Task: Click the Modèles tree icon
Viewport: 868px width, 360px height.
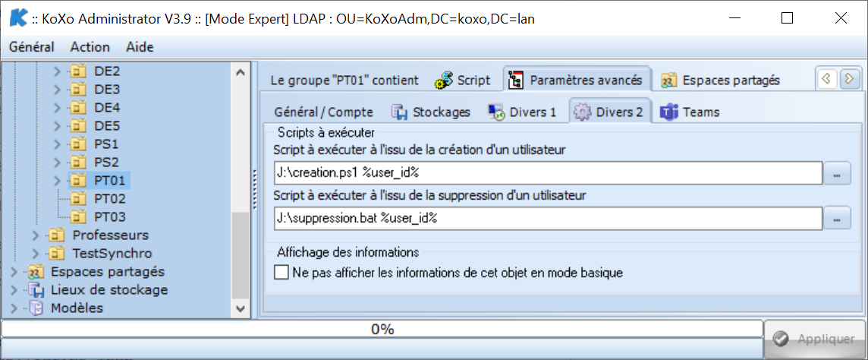Action: (x=36, y=308)
